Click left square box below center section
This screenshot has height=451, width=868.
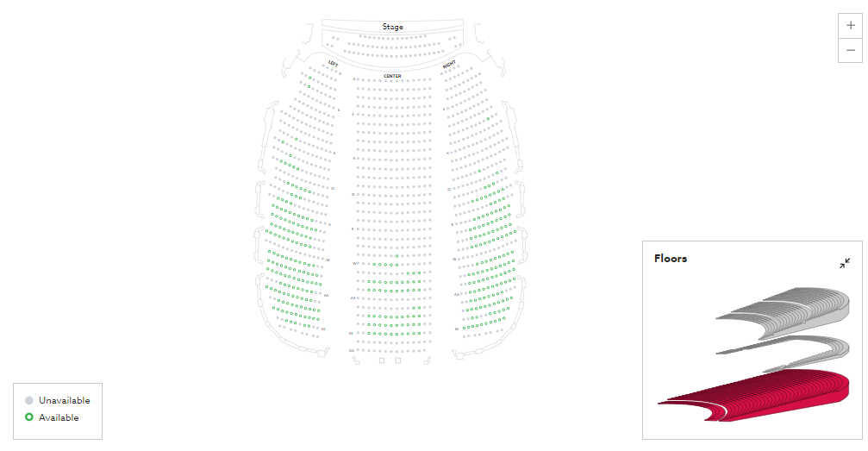pos(382,360)
